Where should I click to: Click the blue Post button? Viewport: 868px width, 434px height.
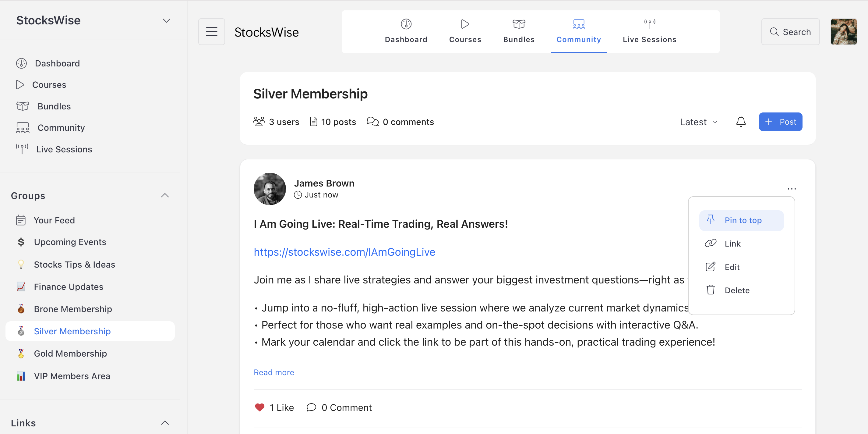pos(780,122)
